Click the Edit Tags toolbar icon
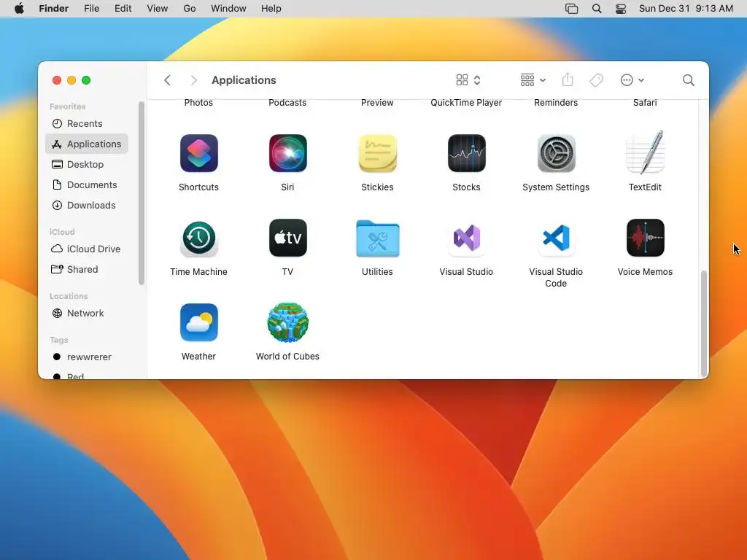Screen dimensions: 747x560 [x=596, y=80]
